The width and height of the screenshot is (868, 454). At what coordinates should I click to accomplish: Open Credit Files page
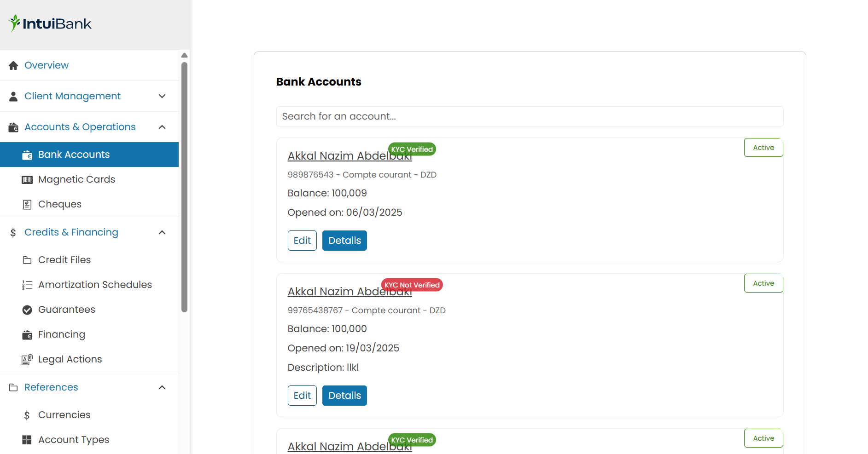coord(89,260)
